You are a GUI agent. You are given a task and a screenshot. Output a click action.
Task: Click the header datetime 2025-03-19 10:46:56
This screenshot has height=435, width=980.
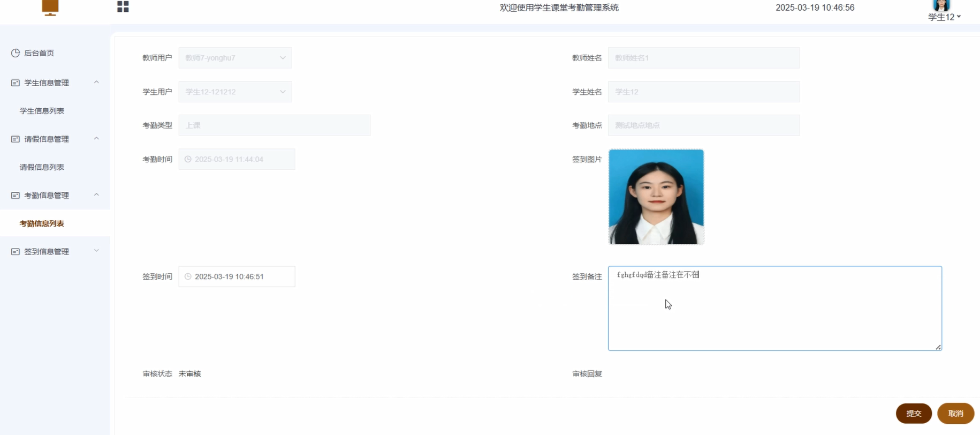(x=815, y=7)
